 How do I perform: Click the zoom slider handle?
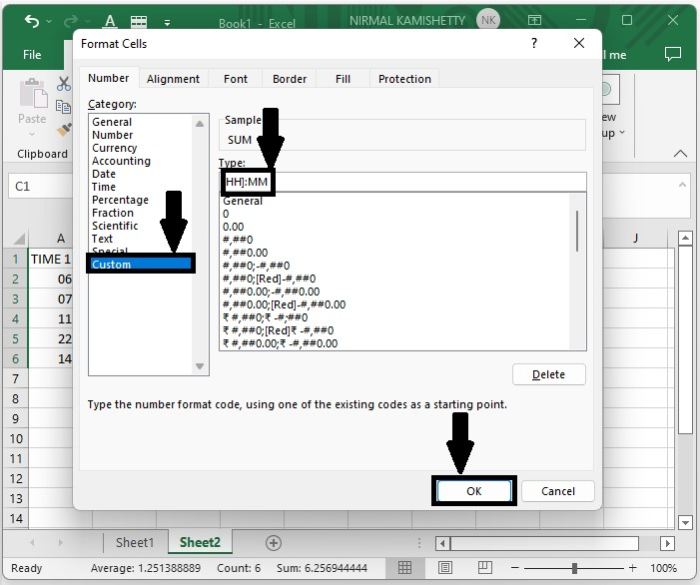(x=575, y=568)
